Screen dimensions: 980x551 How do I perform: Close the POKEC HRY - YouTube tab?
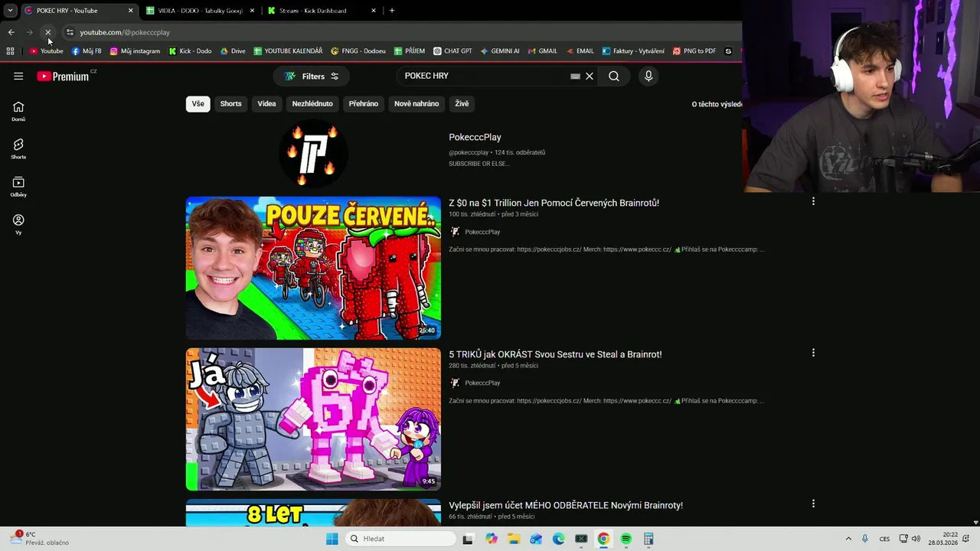click(x=130, y=11)
